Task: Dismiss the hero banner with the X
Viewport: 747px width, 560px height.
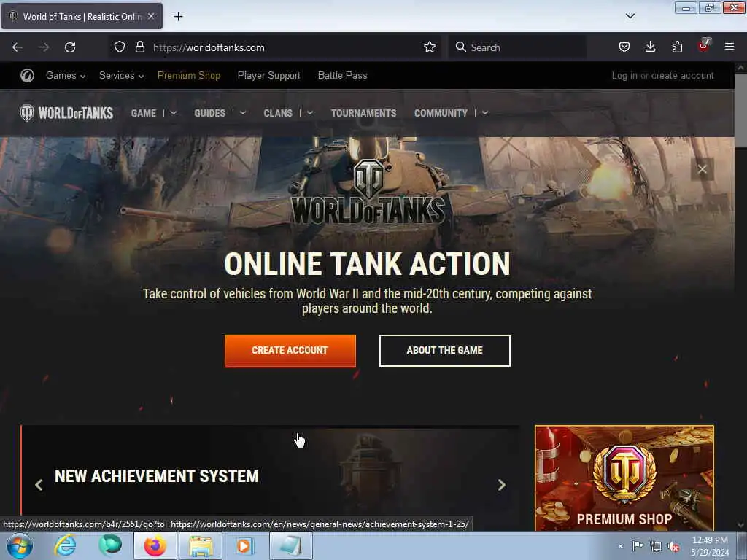Action: pos(702,169)
